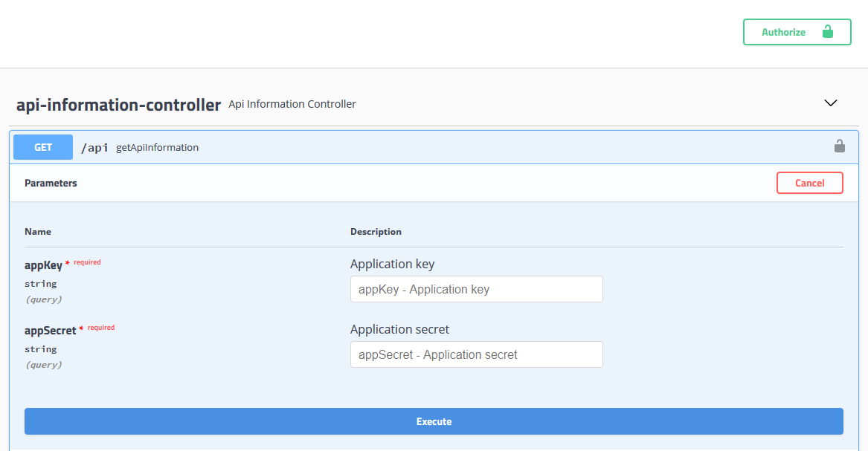Click the 'Application secret' description label
The height and width of the screenshot is (451, 868).
(399, 329)
